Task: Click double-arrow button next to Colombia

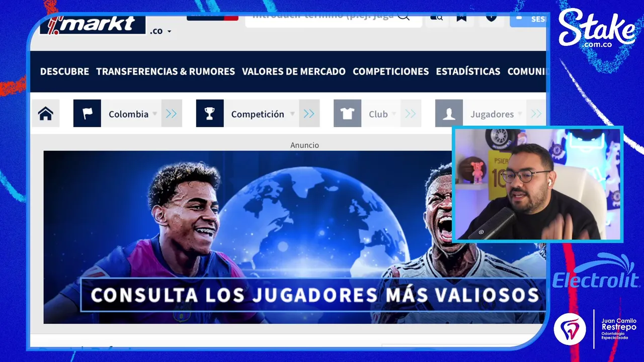Action: [172, 114]
